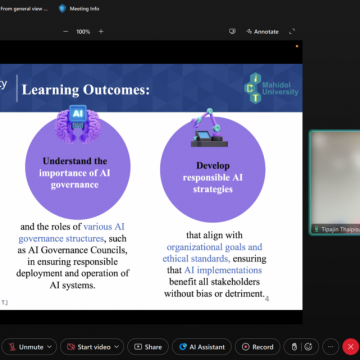Screen dimensions: 360x360
Task: Start recording with the Record button
Action: tap(258, 347)
